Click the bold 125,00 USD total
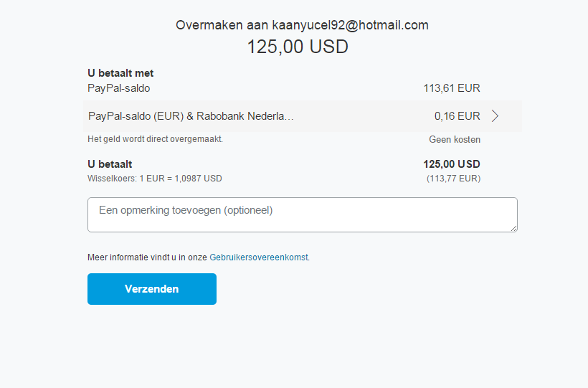 coord(452,164)
